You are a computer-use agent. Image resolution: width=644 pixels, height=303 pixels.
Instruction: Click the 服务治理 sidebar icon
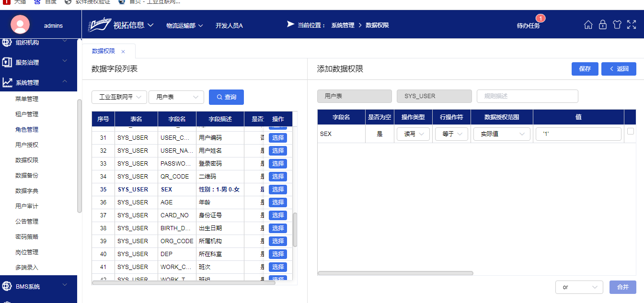(x=7, y=62)
